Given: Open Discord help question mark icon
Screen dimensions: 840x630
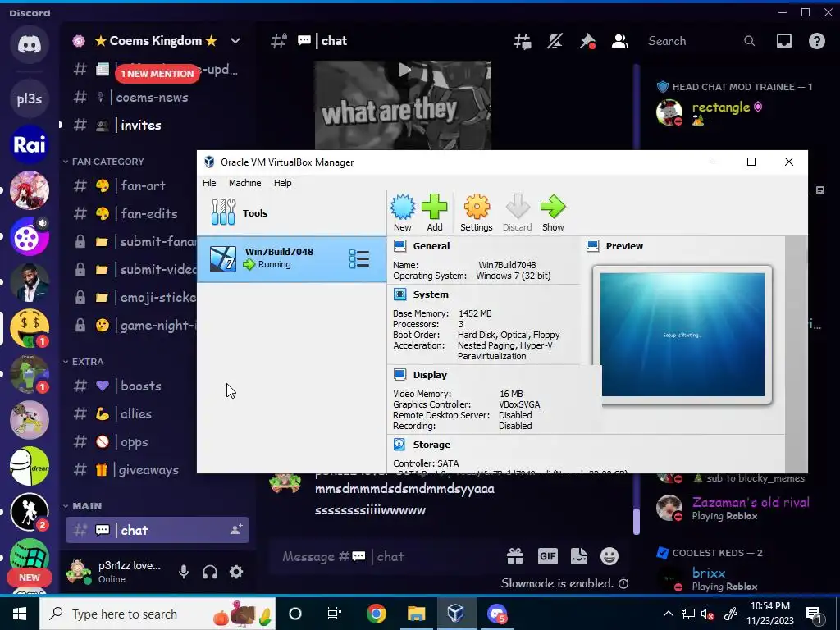Looking at the screenshot, I should click(x=816, y=41).
